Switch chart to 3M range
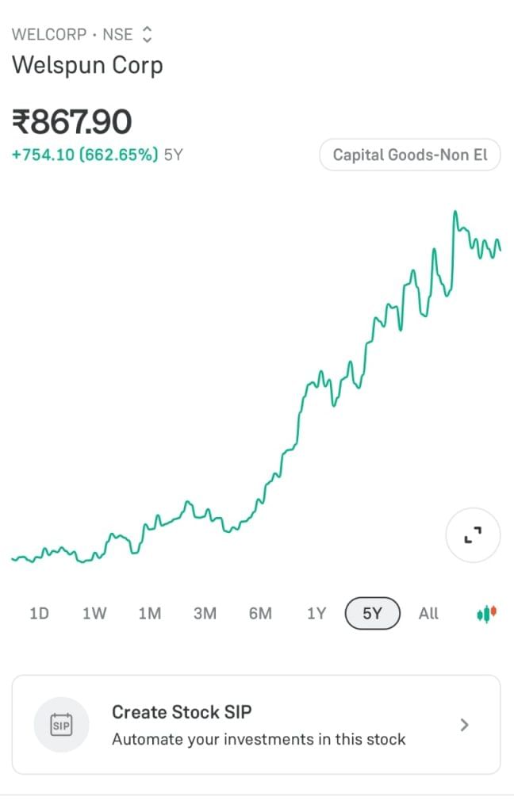Viewport: 514px width, 812px height. coord(205,614)
